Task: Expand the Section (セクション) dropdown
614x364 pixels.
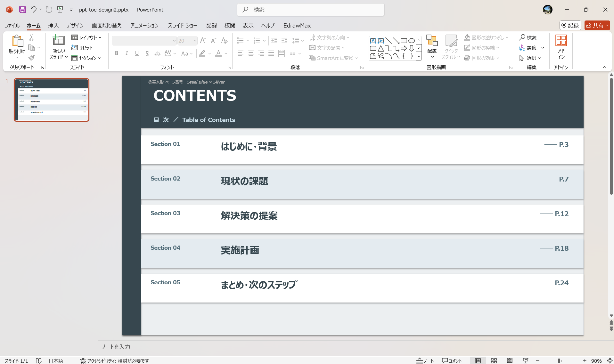Action: (86, 58)
